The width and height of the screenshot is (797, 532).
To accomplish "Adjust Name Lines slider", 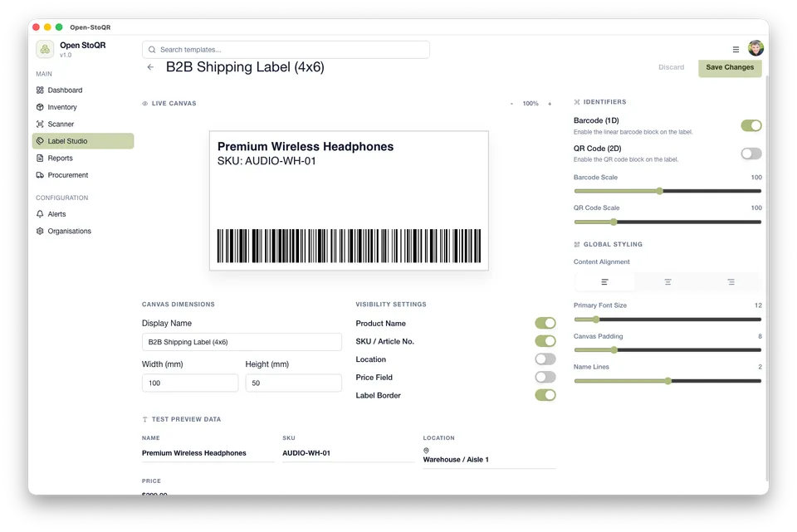I will click(x=667, y=381).
